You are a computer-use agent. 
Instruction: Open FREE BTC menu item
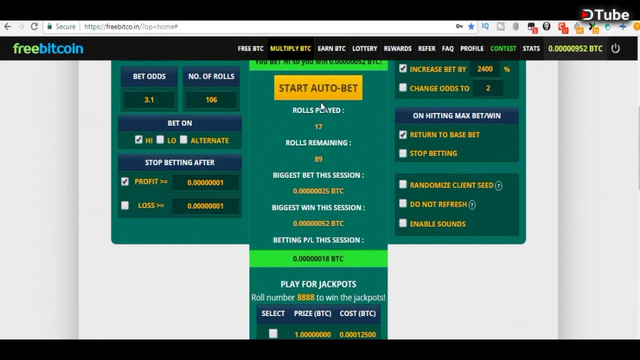251,49
